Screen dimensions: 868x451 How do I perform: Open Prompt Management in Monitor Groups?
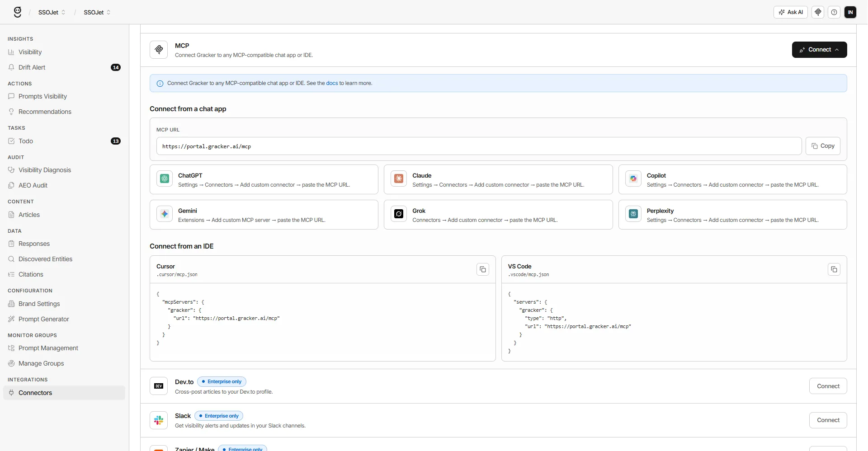pos(64,348)
